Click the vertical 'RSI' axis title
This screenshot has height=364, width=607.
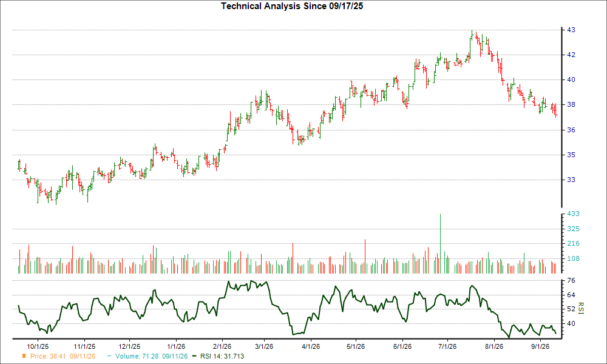coord(581,308)
